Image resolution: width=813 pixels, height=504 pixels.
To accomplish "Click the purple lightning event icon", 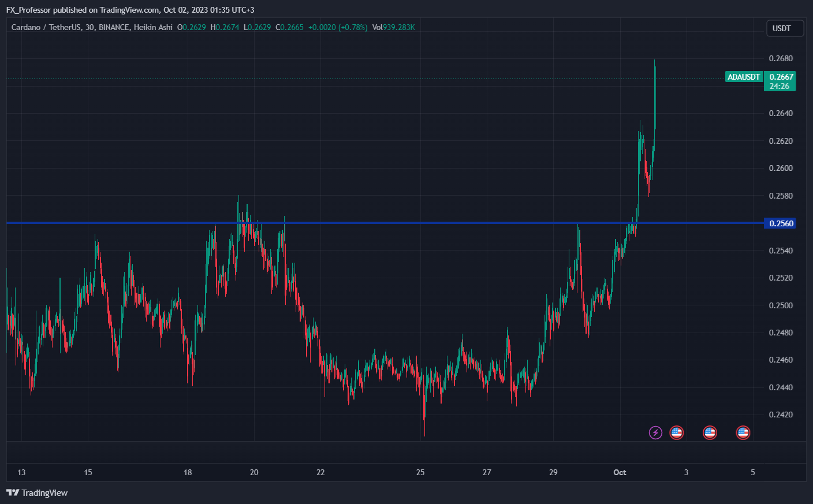I will pos(655,432).
